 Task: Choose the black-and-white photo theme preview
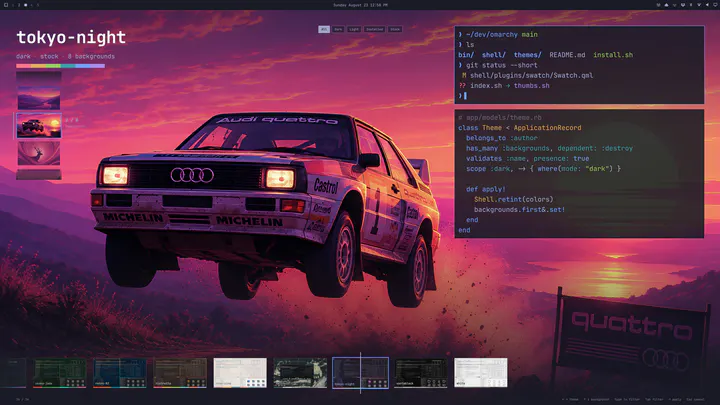tap(300, 373)
